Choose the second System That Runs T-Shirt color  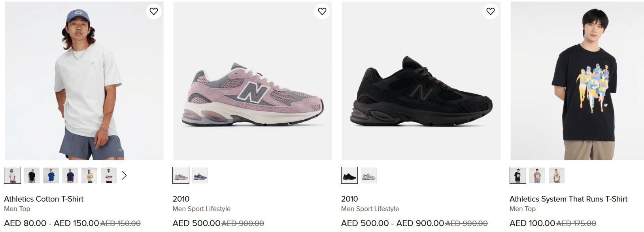[537, 175]
